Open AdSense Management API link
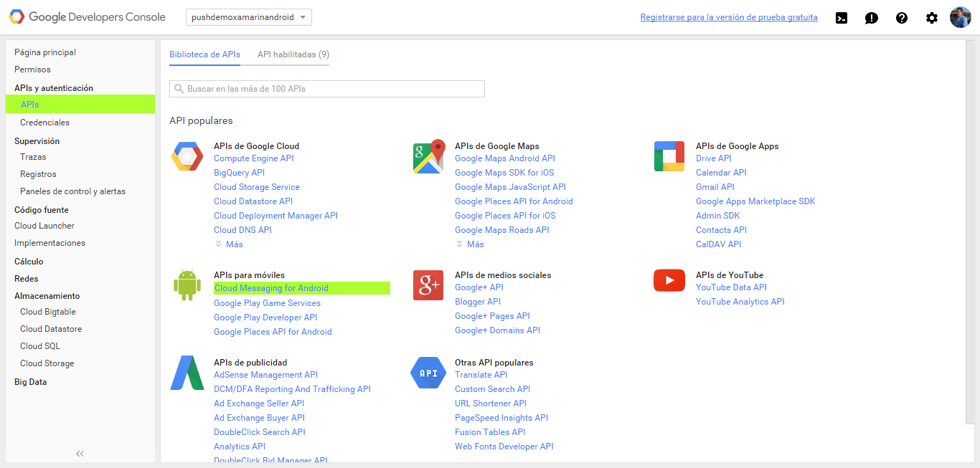 click(x=265, y=375)
